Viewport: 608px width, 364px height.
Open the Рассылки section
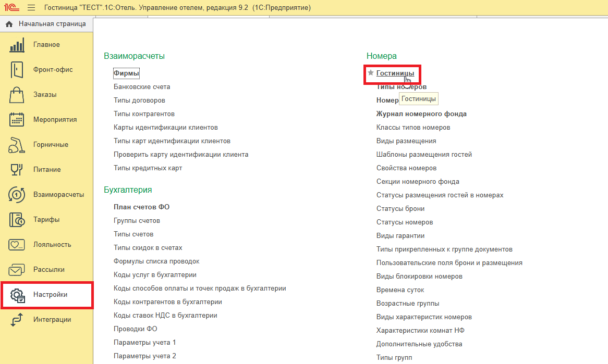[x=46, y=270]
